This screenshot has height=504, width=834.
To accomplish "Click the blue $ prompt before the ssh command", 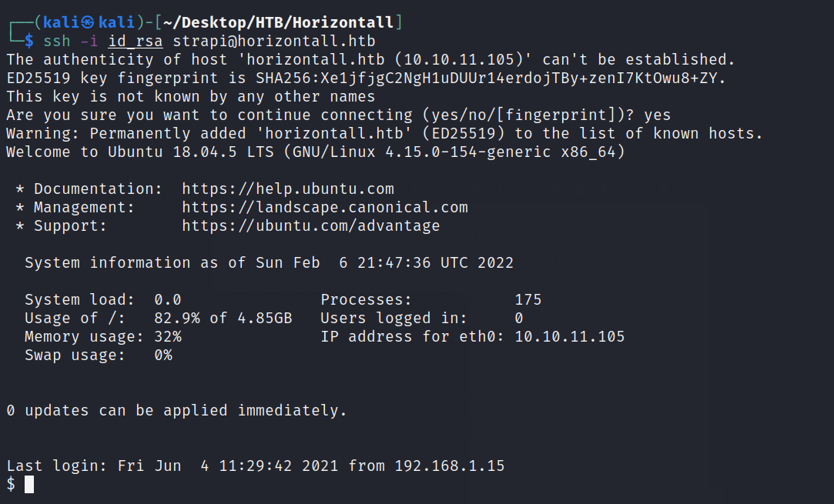I will 29,41.
